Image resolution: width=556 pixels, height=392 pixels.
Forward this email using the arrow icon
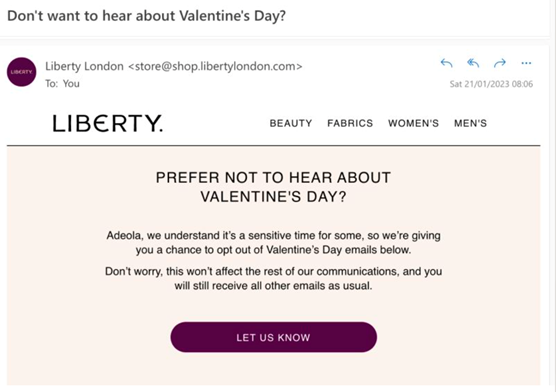tap(500, 63)
